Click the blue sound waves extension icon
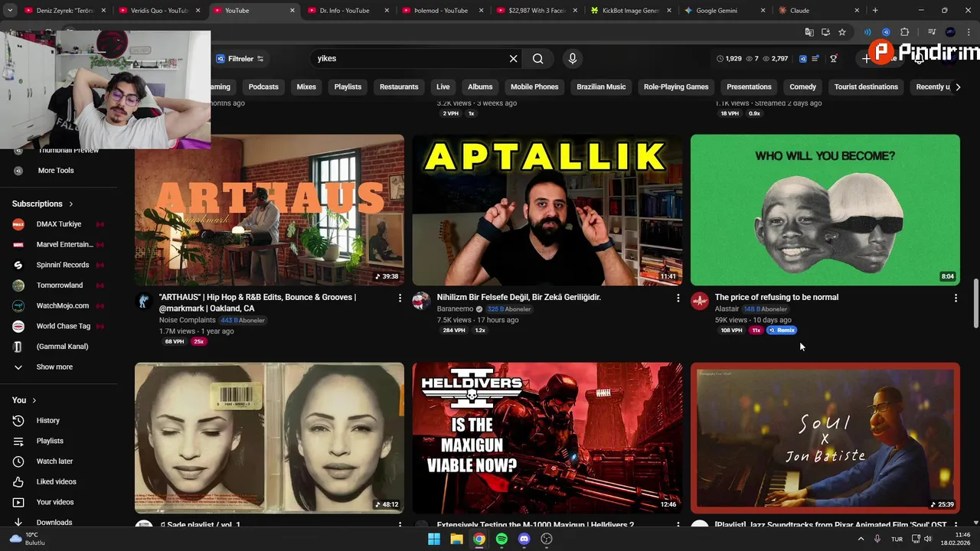The height and width of the screenshot is (551, 980). point(867,32)
